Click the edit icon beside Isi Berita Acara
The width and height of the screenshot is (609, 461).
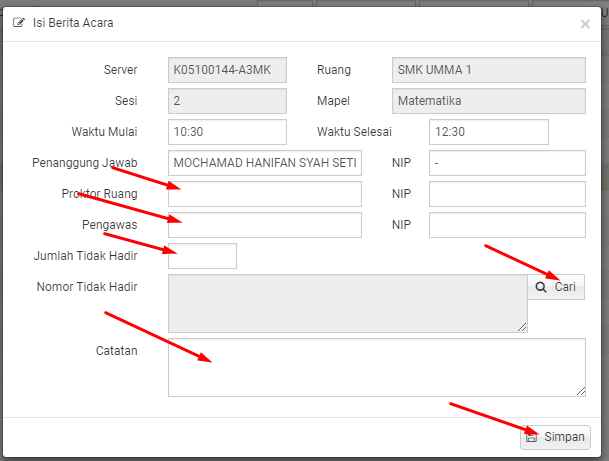pos(19,23)
